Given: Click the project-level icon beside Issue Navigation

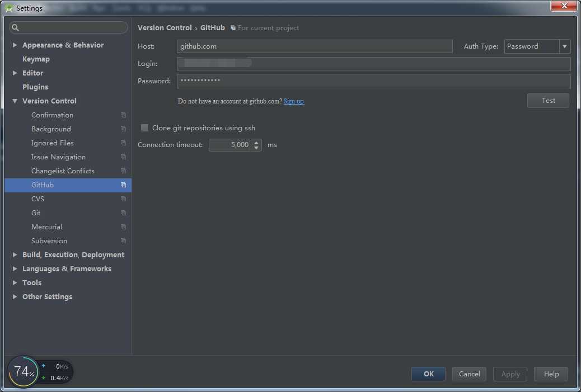Looking at the screenshot, I should (x=123, y=157).
